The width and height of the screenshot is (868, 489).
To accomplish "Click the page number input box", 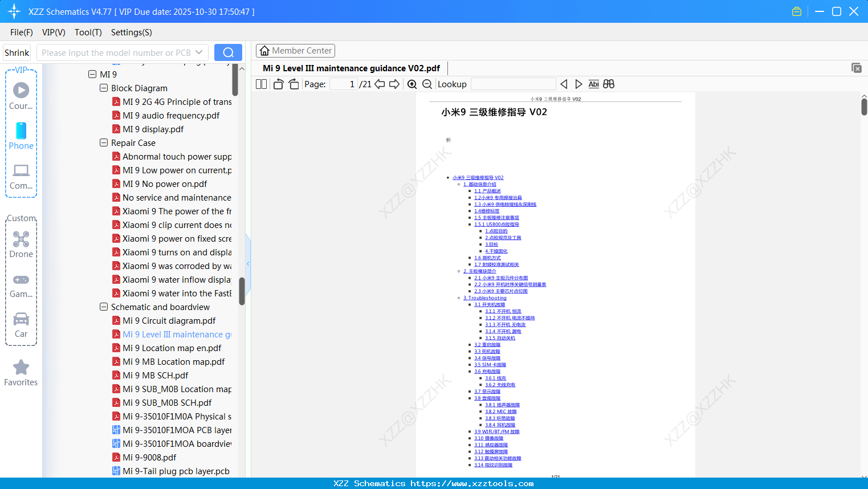I will pyautogui.click(x=344, y=84).
